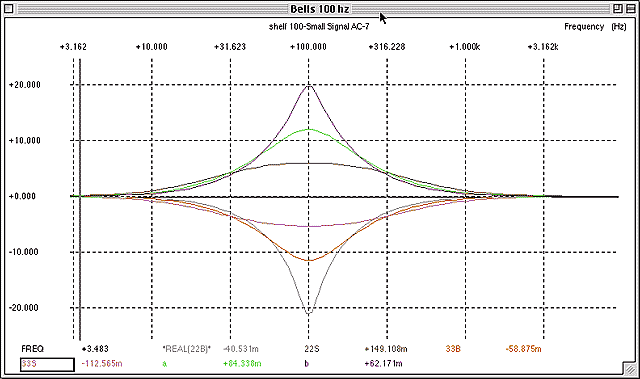Select the purple trace label b
Image resolution: width=640 pixels, height=379 pixels.
point(307,363)
